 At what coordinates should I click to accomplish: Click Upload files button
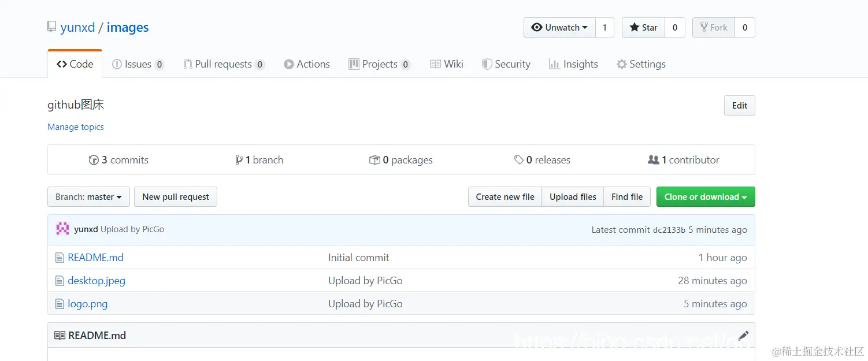pyautogui.click(x=573, y=197)
